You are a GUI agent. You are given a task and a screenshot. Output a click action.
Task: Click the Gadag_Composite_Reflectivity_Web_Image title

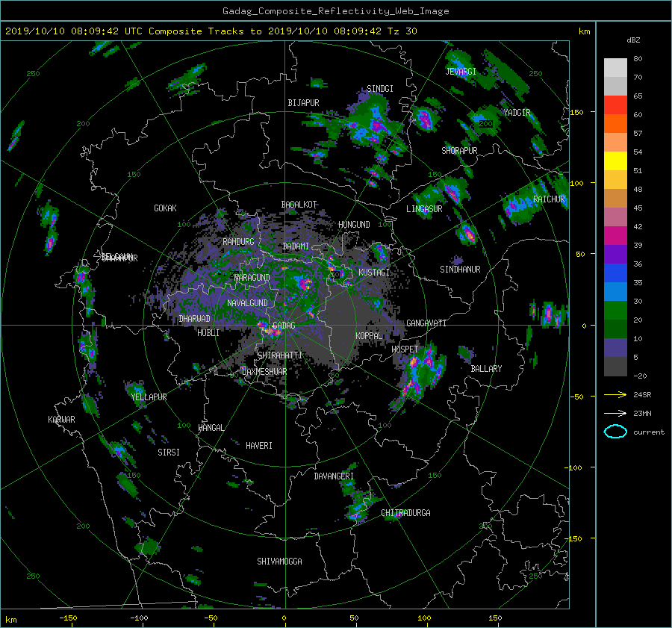335,11
